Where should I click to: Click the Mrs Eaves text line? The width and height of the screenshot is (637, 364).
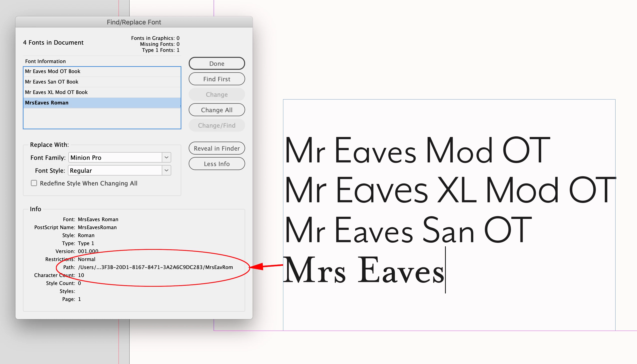coord(363,271)
